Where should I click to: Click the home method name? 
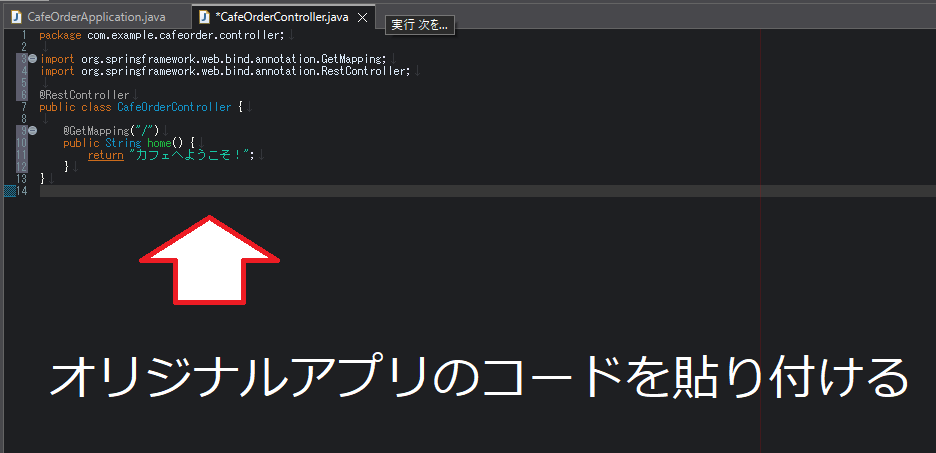click(159, 143)
